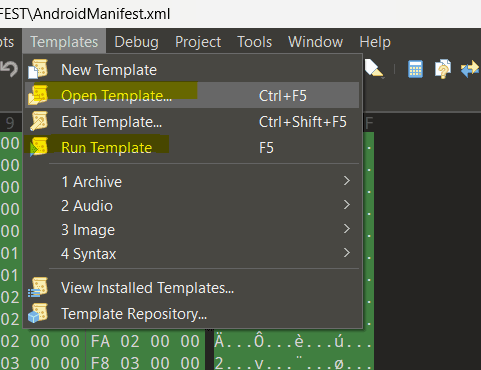Image resolution: width=481 pixels, height=370 pixels.
Task: Click the undo arrow in toolbar
Action: coord(9,69)
